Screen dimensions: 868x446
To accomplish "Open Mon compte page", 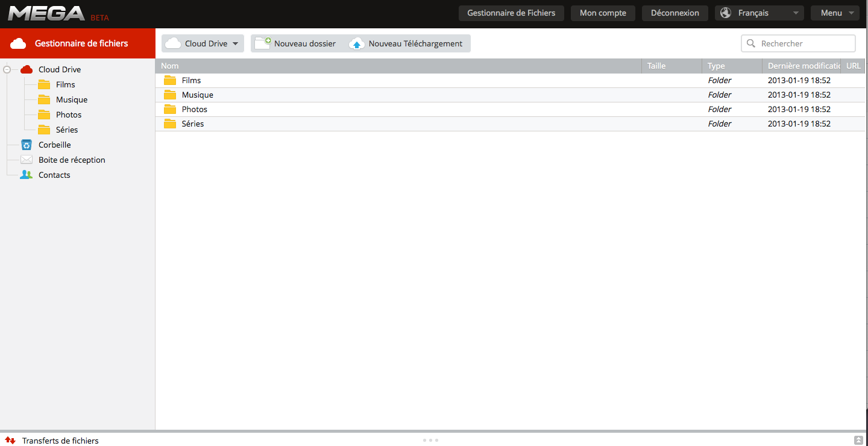I will 603,13.
